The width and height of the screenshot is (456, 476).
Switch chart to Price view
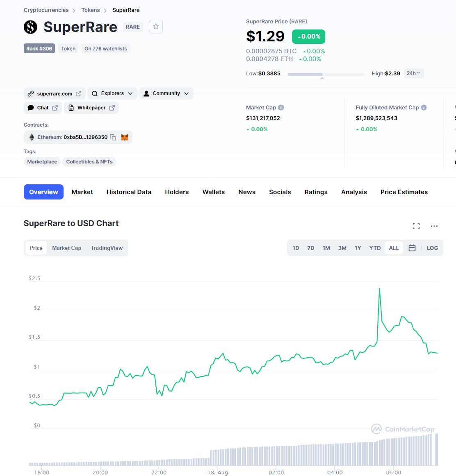[x=36, y=248]
